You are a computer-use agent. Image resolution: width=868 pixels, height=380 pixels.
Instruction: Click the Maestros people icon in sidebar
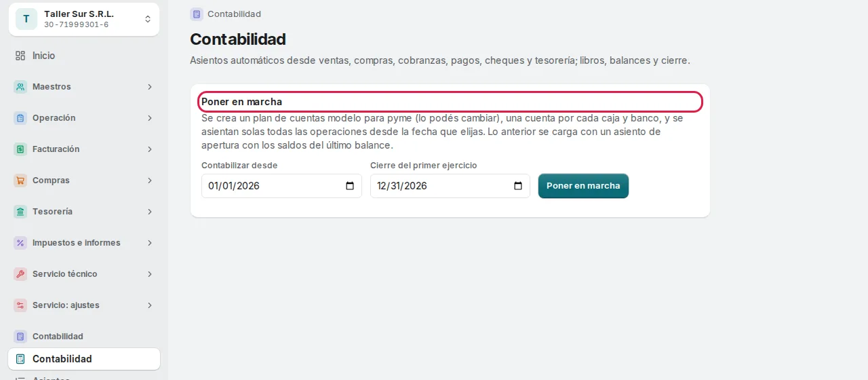tap(20, 87)
